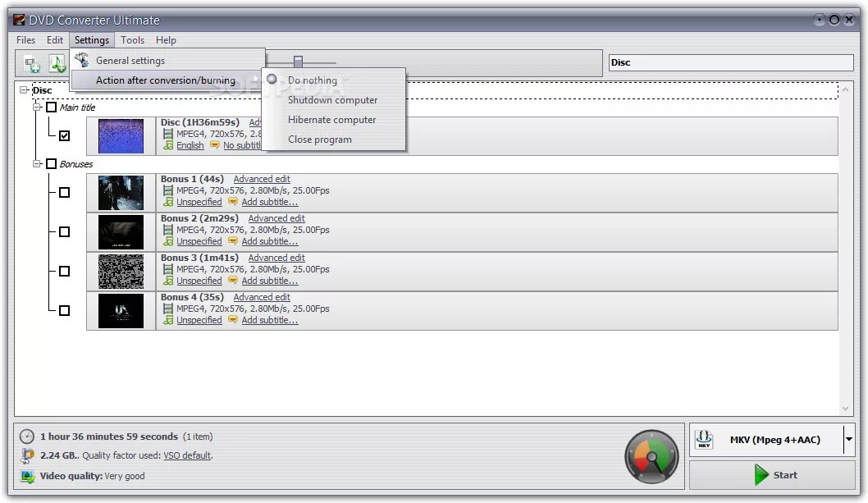This screenshot has height=503, width=868.
Task: Click the DVD Converter Ultimate title bar icon
Action: pyautogui.click(x=20, y=21)
